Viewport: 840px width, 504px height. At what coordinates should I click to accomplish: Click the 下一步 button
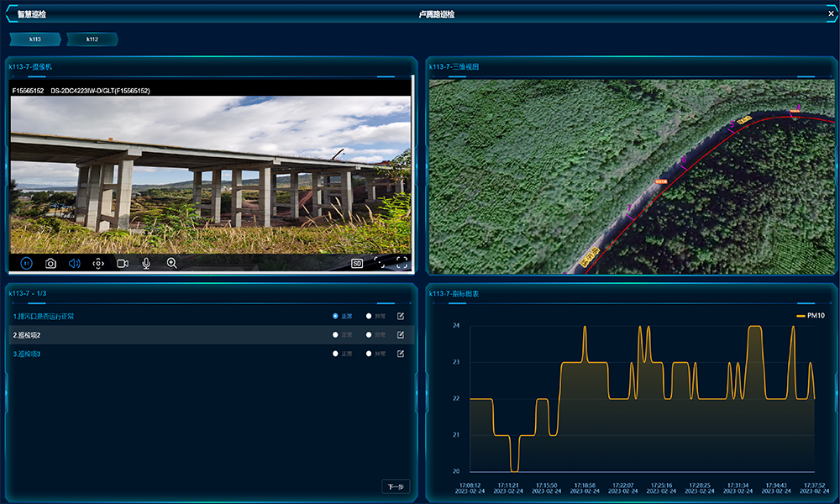tap(396, 486)
